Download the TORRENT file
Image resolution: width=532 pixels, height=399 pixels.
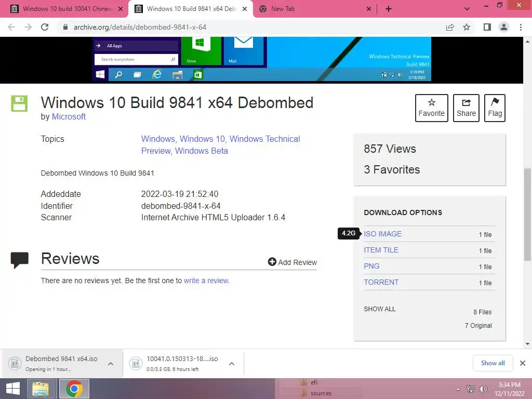click(381, 282)
